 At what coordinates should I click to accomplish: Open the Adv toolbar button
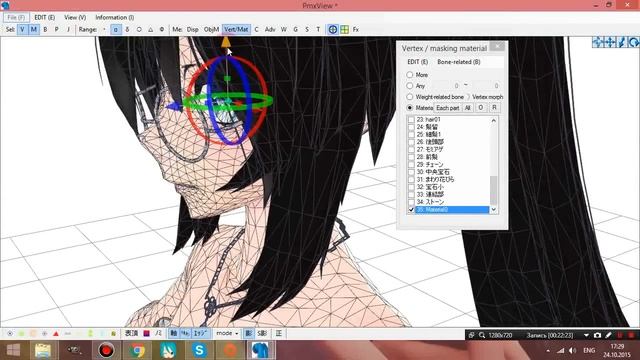(x=270, y=29)
